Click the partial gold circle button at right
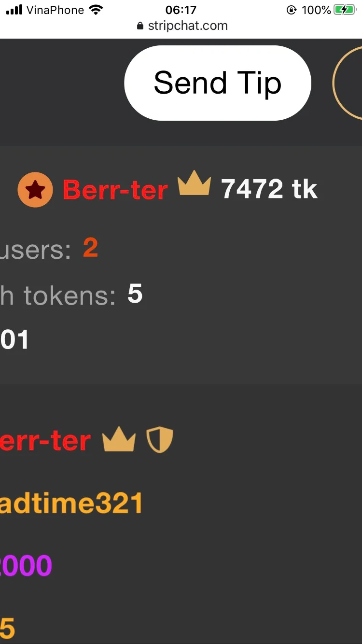This screenshot has height=644, width=362. pyautogui.click(x=348, y=83)
